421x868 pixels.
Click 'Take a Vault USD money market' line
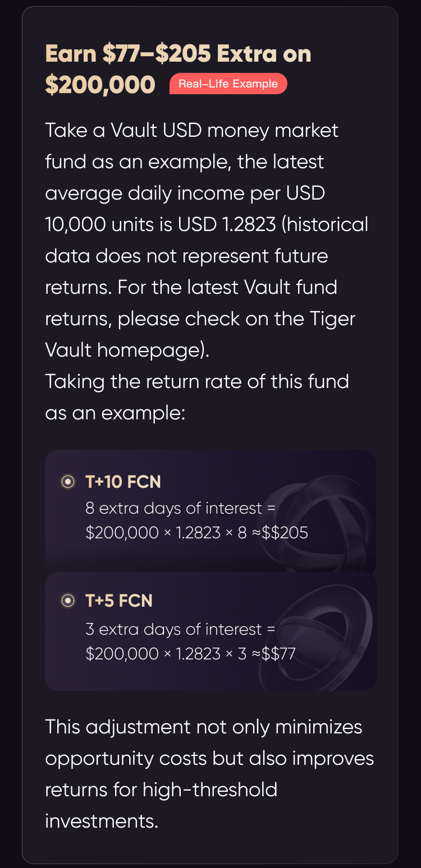tap(192, 130)
